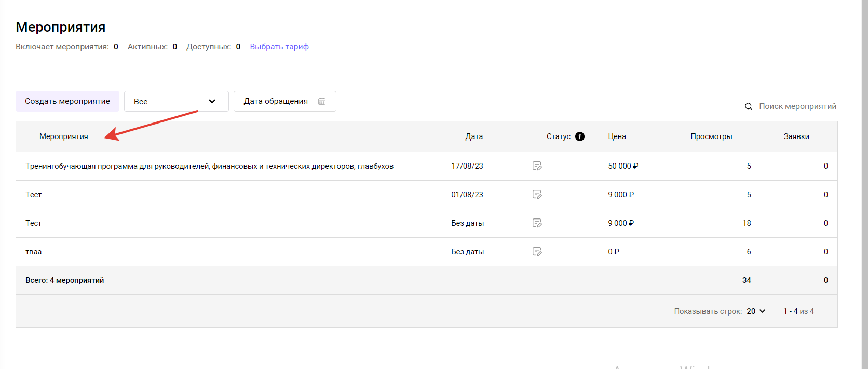
Task: Expand the rows-per-page dropdown showing 20
Action: click(x=756, y=311)
